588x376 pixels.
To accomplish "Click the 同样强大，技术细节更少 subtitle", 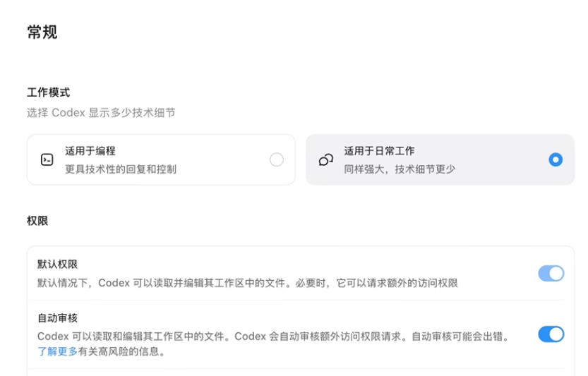I will coord(400,169).
